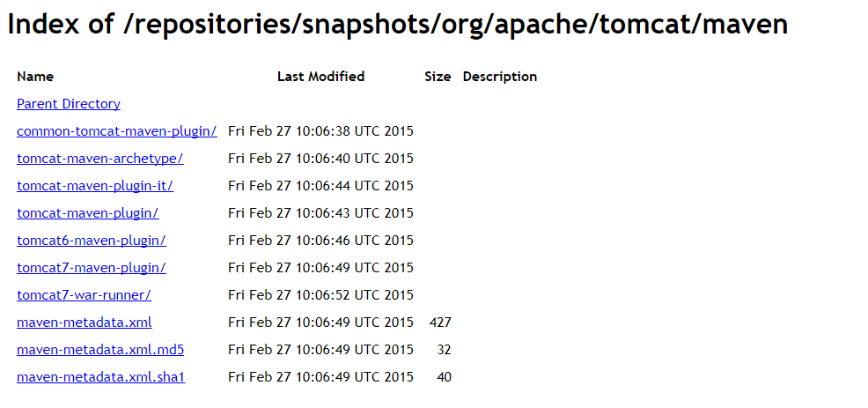Screen dimensions: 868x408
Task: Open the tomcat7-maven-plugin/ directory
Action: (x=91, y=268)
